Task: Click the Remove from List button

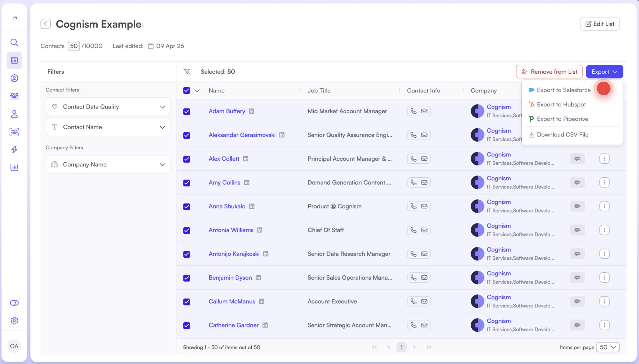Action: (x=549, y=72)
